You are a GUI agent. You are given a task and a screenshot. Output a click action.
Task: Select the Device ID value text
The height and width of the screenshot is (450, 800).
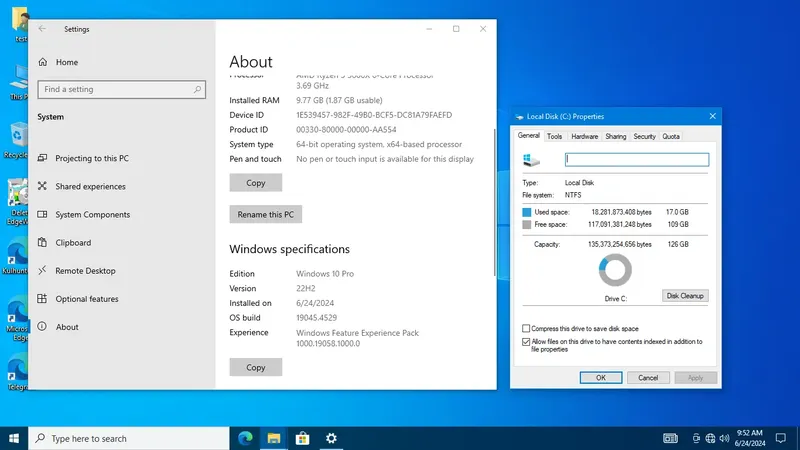click(x=374, y=115)
